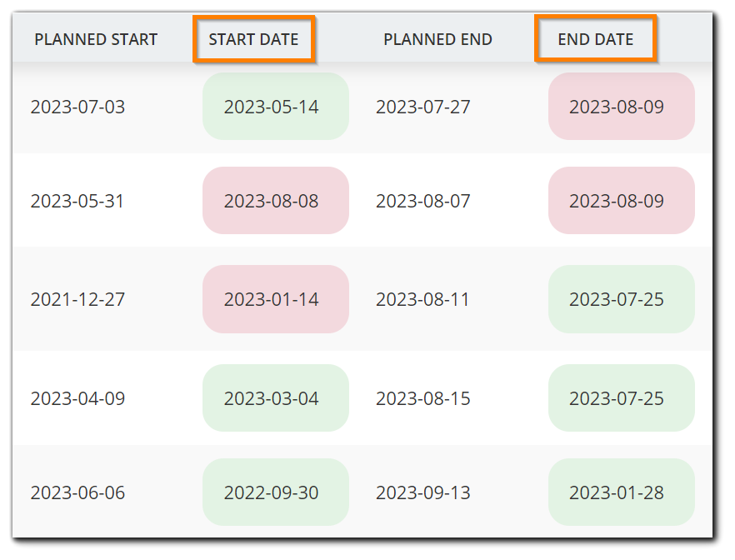Click the red end date 2023-08-09 in second row

coord(621,200)
